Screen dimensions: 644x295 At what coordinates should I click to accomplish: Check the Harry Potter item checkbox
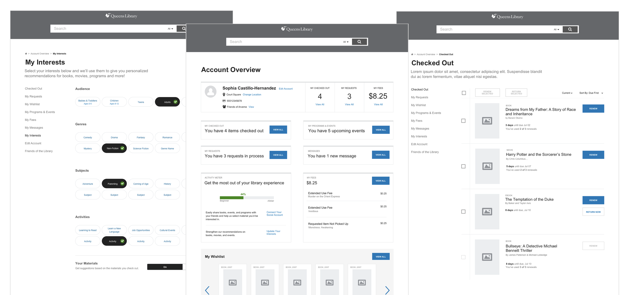coord(463,166)
